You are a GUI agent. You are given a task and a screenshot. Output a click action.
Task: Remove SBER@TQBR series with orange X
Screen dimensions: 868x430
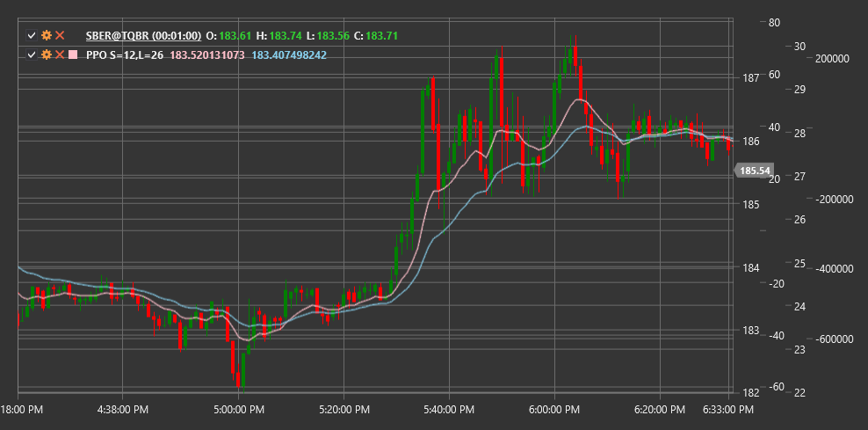point(60,35)
